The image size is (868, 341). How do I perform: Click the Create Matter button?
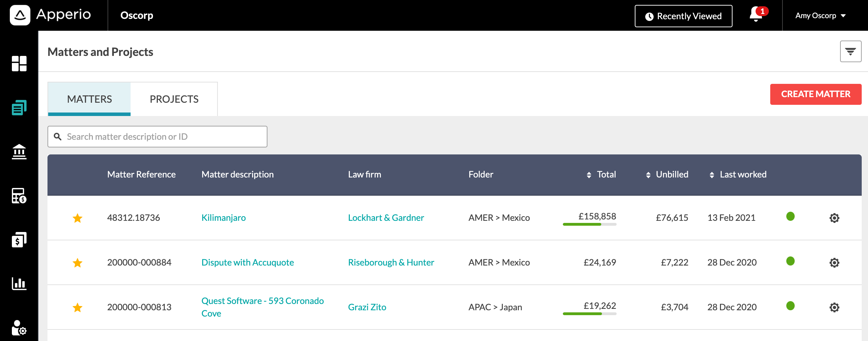tap(816, 94)
